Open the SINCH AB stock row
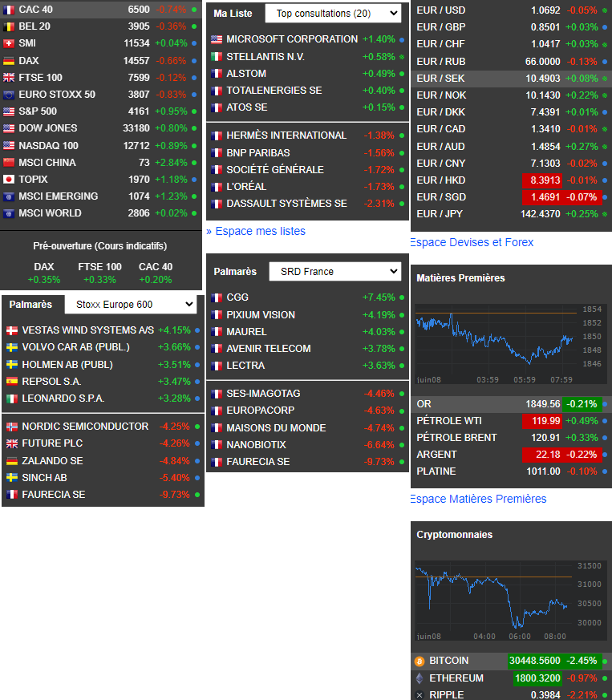The height and width of the screenshot is (700, 612). [x=103, y=478]
